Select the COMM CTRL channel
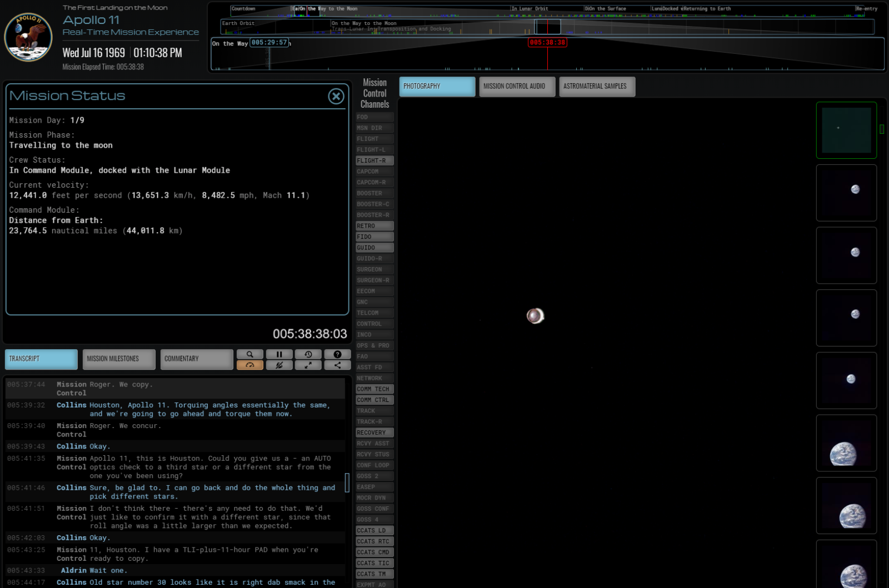The height and width of the screenshot is (588, 889). 374,400
